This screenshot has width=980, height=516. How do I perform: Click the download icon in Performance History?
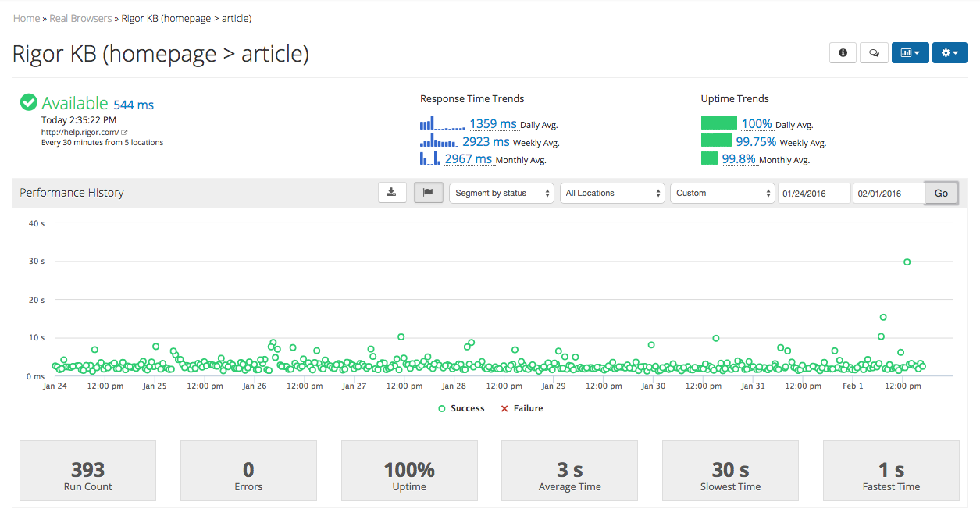click(x=391, y=193)
